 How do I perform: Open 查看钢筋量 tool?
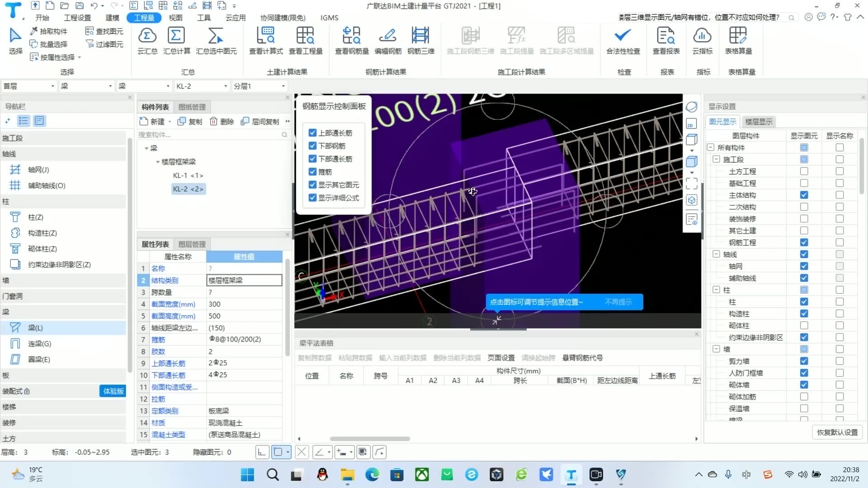pos(352,36)
